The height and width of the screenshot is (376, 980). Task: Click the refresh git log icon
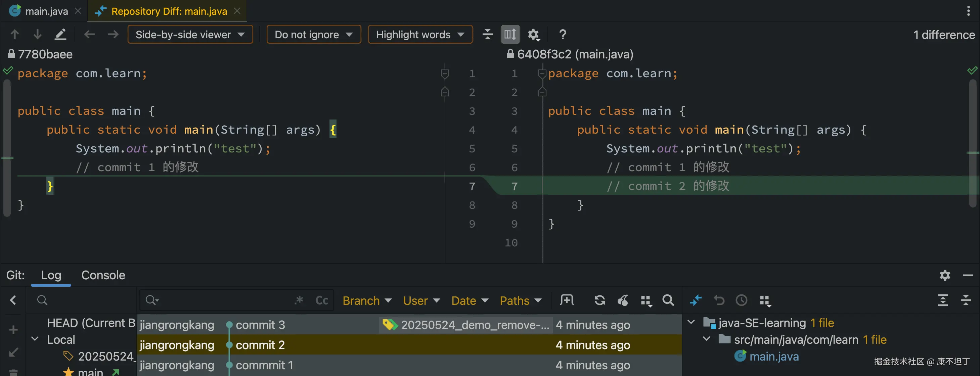click(x=599, y=300)
